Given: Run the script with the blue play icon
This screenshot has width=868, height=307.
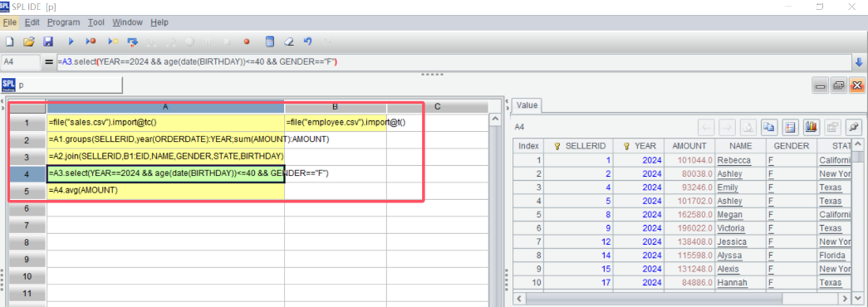Looking at the screenshot, I should point(71,41).
